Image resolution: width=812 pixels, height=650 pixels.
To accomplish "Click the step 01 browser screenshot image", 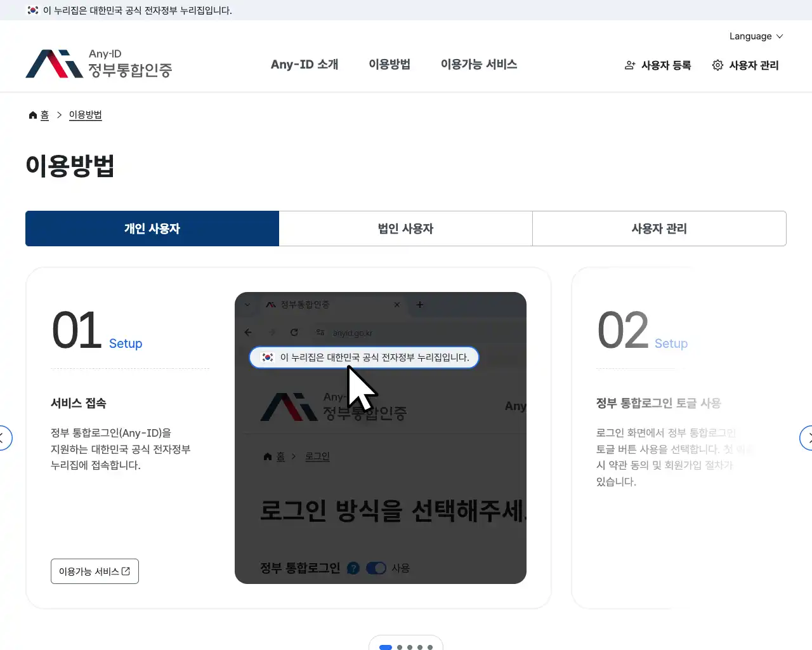I will [x=381, y=438].
